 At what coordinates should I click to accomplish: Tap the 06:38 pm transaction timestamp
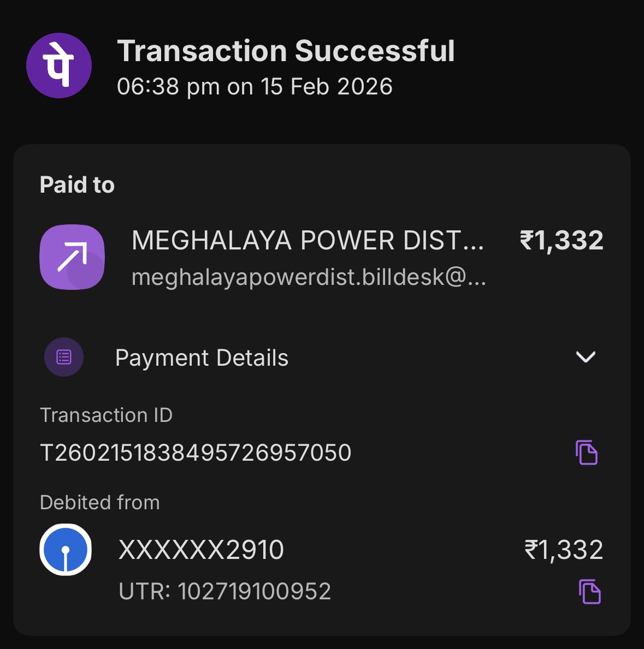(255, 87)
